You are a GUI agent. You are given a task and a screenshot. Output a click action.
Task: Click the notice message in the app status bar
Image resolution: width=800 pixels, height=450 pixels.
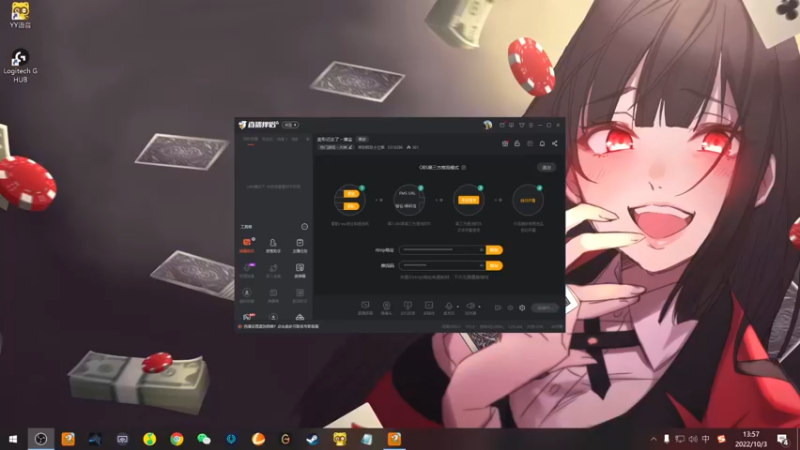click(x=281, y=327)
